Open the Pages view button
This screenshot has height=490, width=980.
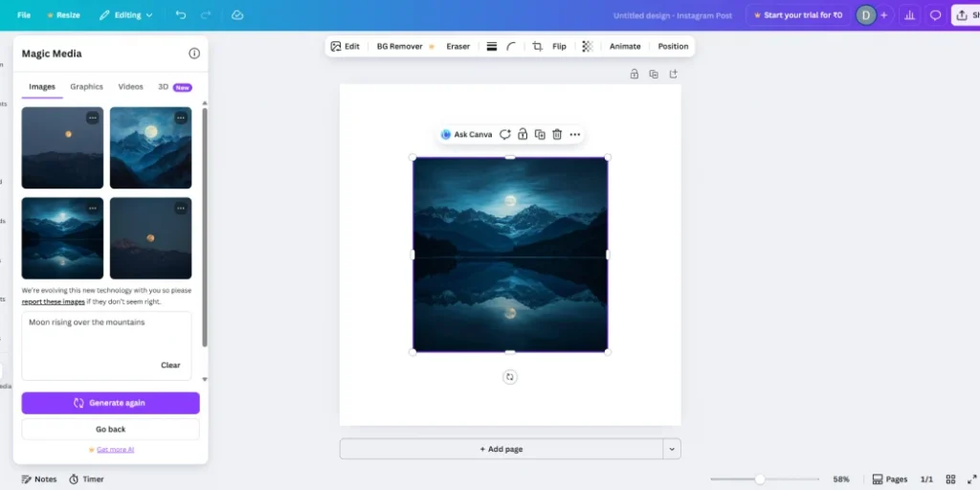click(x=890, y=479)
